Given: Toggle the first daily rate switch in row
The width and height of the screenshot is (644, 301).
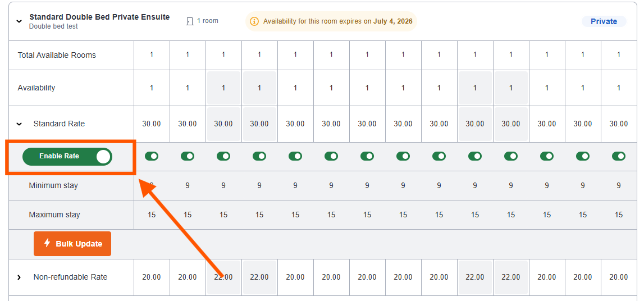Looking at the screenshot, I should tap(152, 156).
